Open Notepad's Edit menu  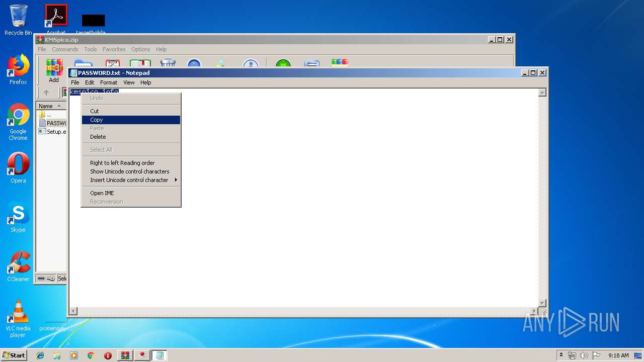90,82
